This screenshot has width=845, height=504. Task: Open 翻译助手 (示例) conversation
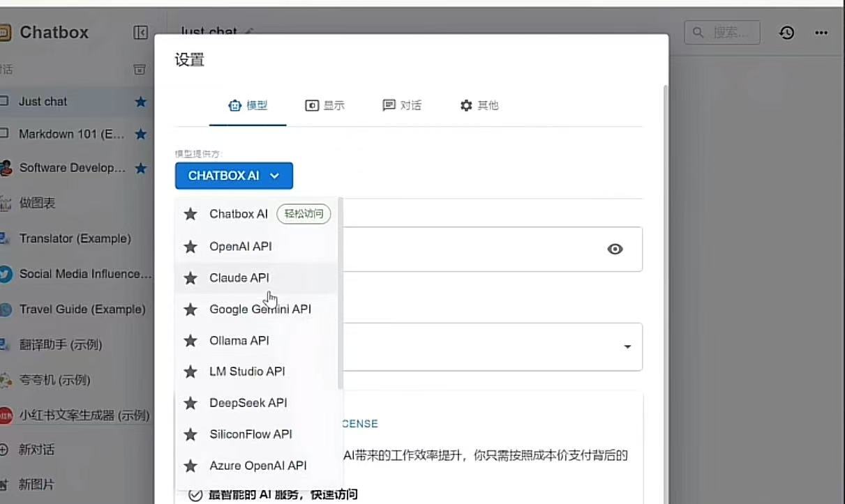[x=75, y=345]
